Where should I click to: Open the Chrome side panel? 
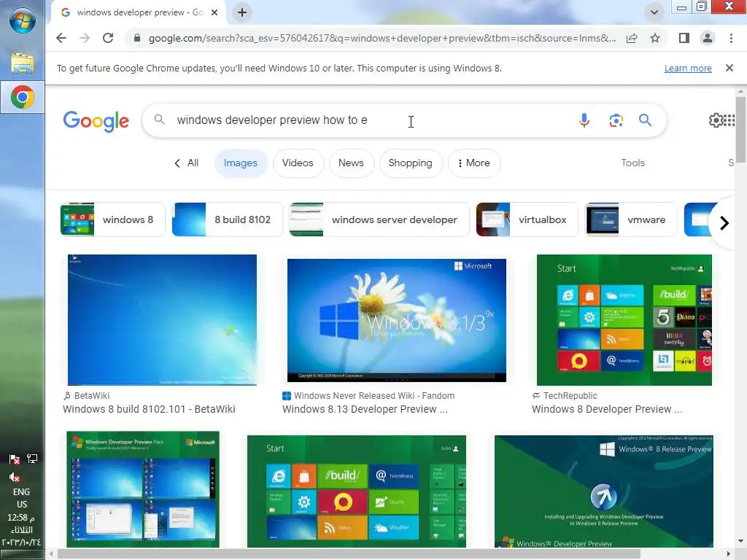point(684,38)
